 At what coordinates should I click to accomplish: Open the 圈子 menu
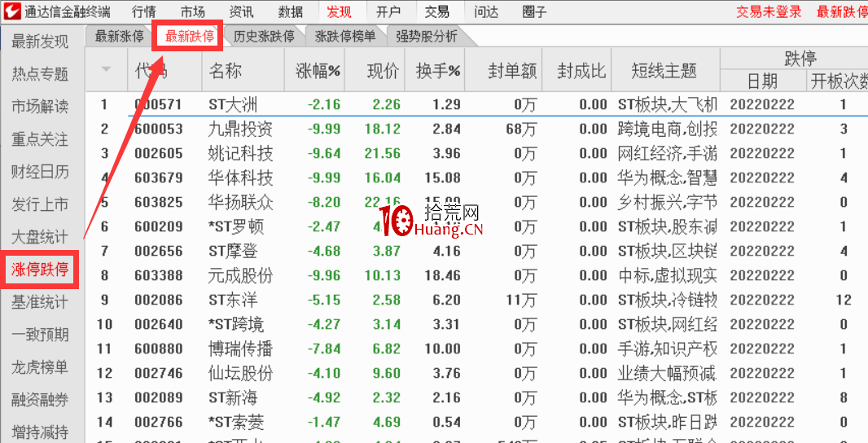click(x=535, y=11)
